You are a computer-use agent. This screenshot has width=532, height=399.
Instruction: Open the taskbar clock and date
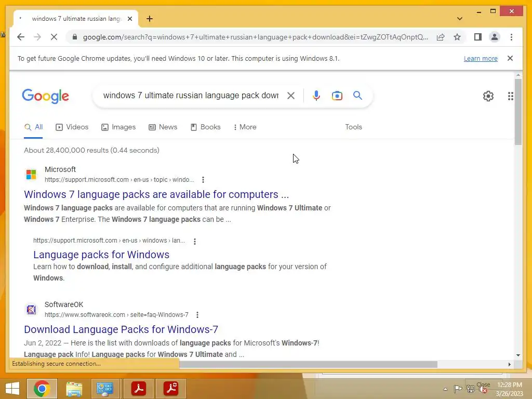click(509, 389)
